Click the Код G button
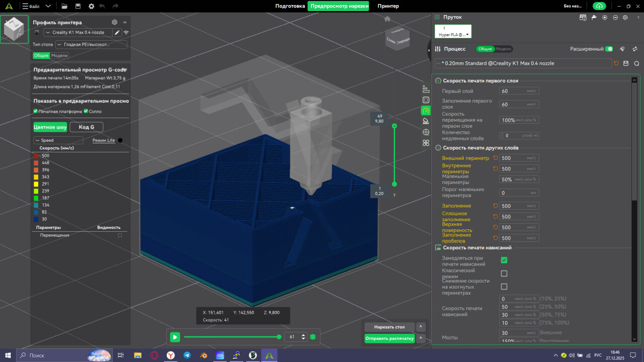 coord(86,127)
